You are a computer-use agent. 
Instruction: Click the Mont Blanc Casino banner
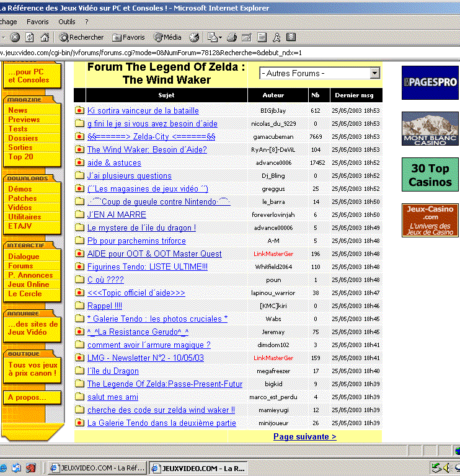coord(430,129)
